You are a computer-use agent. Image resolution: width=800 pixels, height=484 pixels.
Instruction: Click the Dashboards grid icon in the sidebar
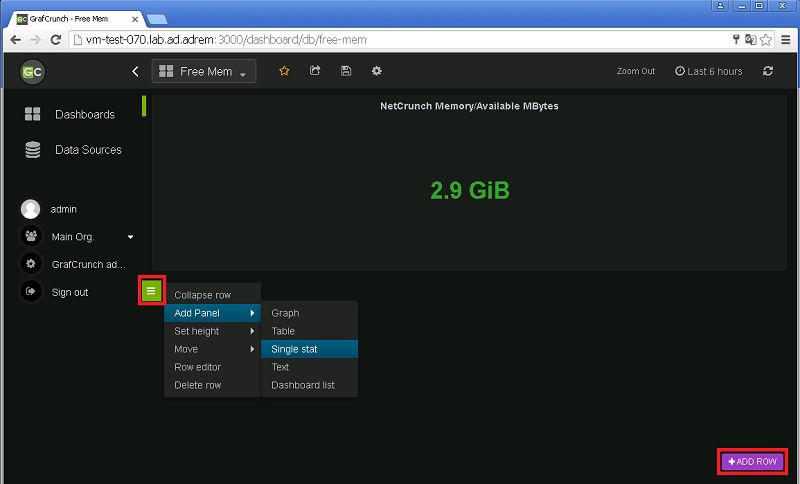(33, 114)
